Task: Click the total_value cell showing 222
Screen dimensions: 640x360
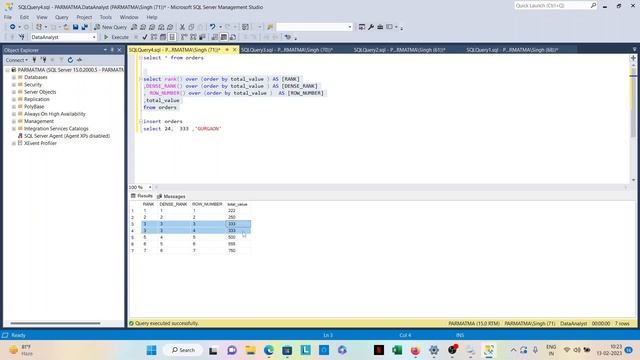Action: (238, 211)
